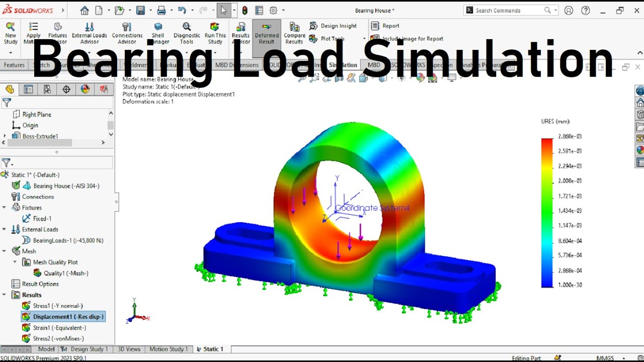Screen dimensions: 644x362
Task: Expand the Boss-Extrude1 feature node
Action: 5,136
